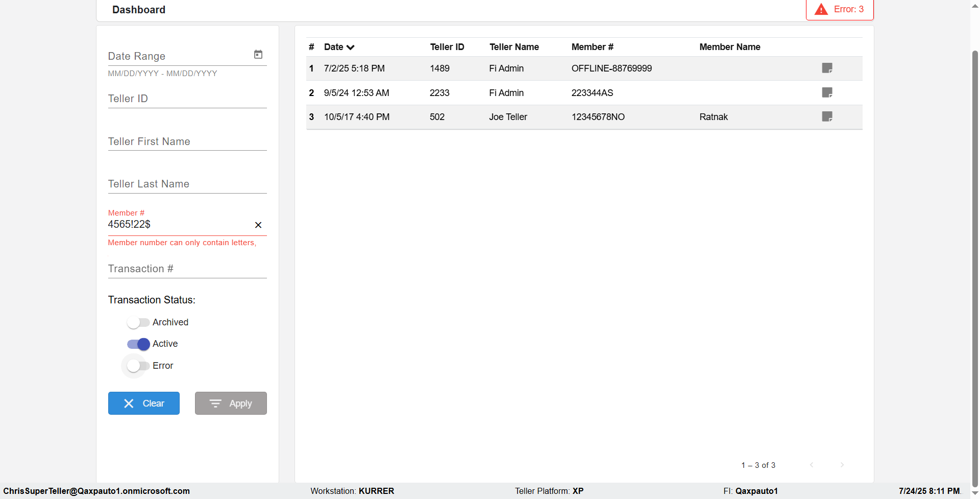Click the Member # column header
This screenshot has width=980, height=499.
click(592, 47)
